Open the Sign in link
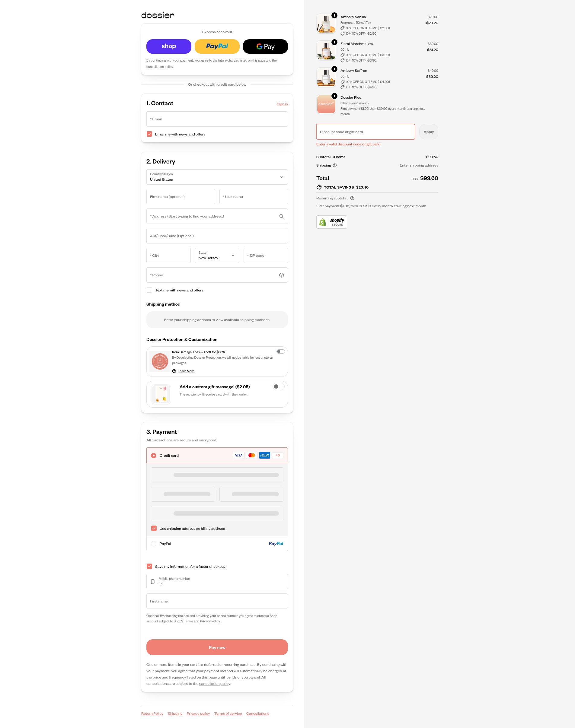 tap(282, 104)
